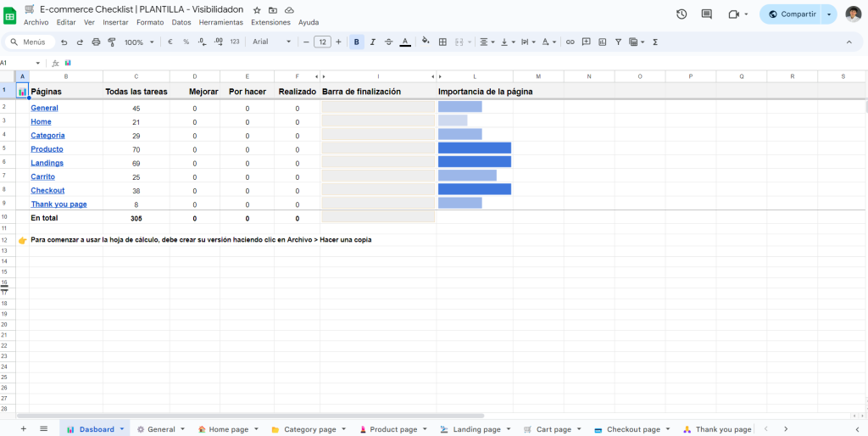The image size is (868, 436).
Task: Toggle strikethrough formatting
Action: pyautogui.click(x=388, y=42)
